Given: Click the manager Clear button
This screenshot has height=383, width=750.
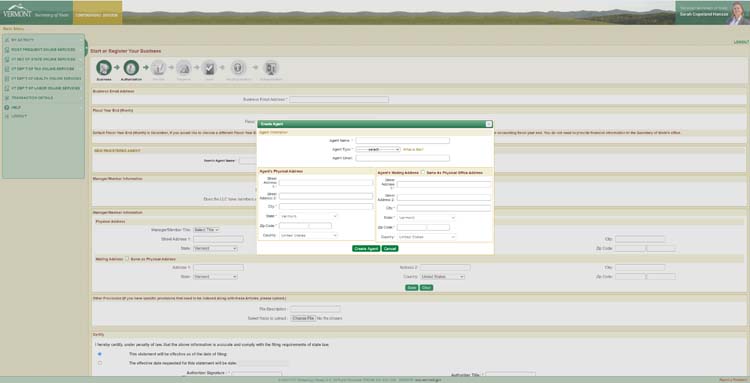Looking at the screenshot, I should [x=426, y=288].
